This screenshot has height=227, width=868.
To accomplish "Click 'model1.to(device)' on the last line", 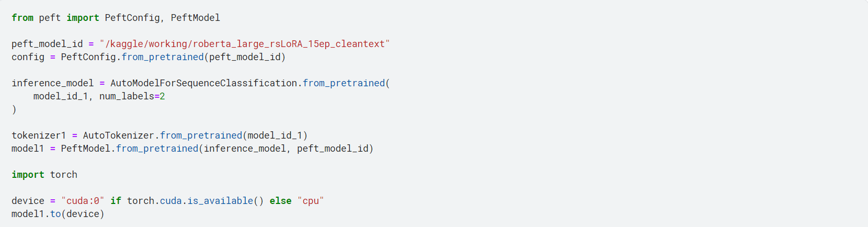I will pos(58,214).
